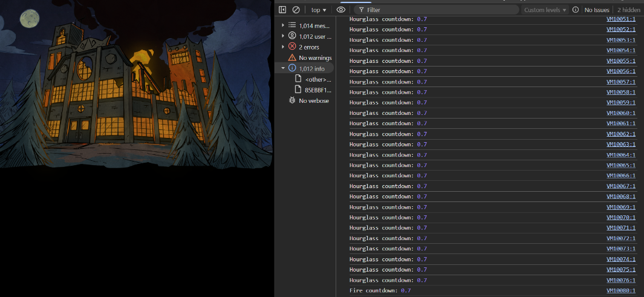644x297 pixels.
Task: Select the No verbose bug icon
Action: pos(292,100)
